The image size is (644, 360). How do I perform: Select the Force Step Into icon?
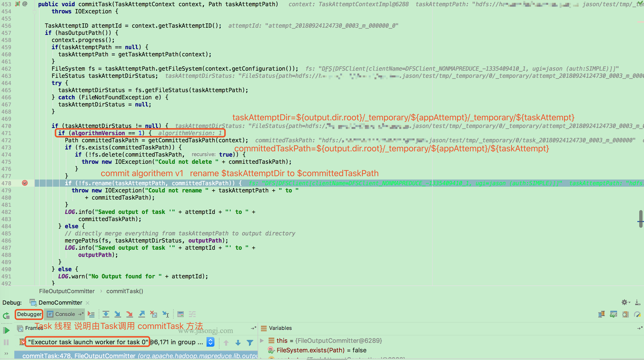pos(130,314)
